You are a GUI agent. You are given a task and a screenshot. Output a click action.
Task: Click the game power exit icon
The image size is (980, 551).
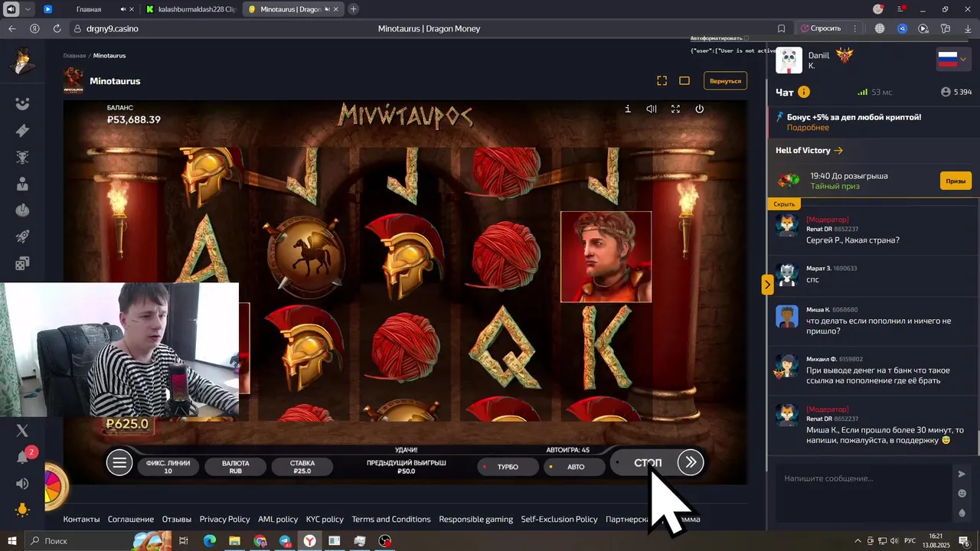(699, 109)
